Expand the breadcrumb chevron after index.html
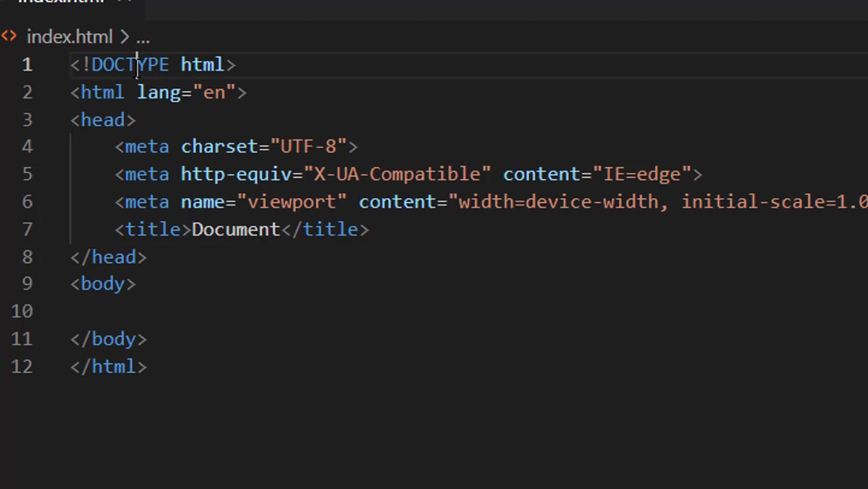The height and width of the screenshot is (489, 868). (124, 37)
